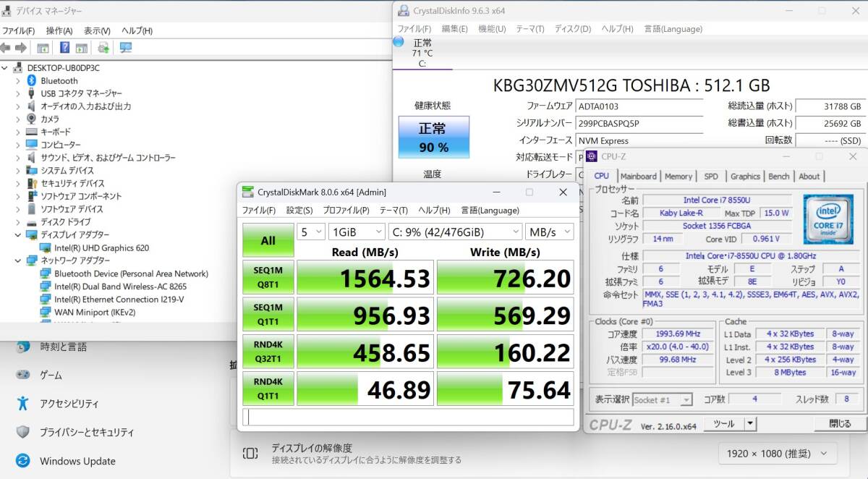Click the blue status circle for drive C:
Viewport: 868px width, 479px height.
399,42
